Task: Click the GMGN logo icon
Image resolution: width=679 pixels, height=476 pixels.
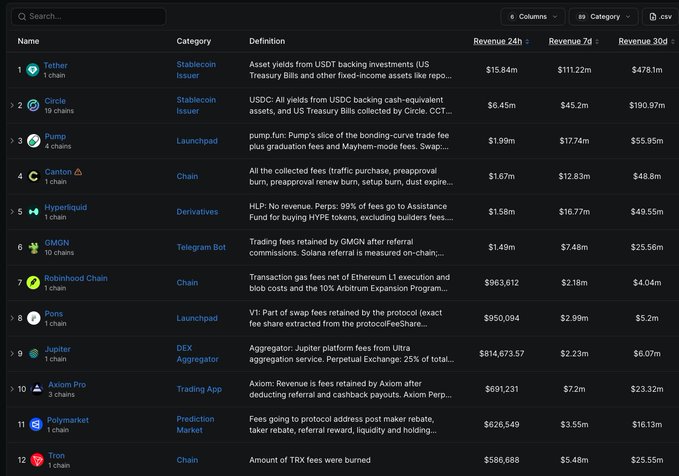Action: coord(34,247)
